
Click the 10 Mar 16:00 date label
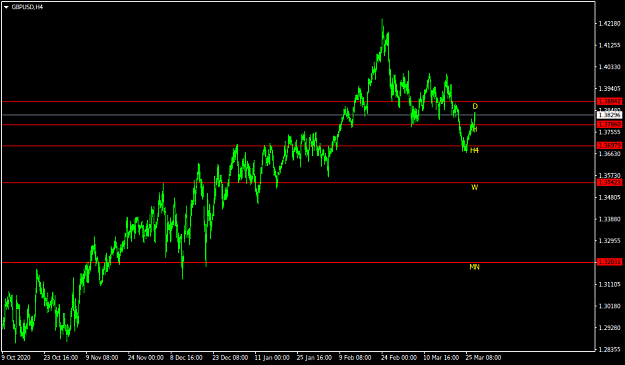click(x=441, y=358)
